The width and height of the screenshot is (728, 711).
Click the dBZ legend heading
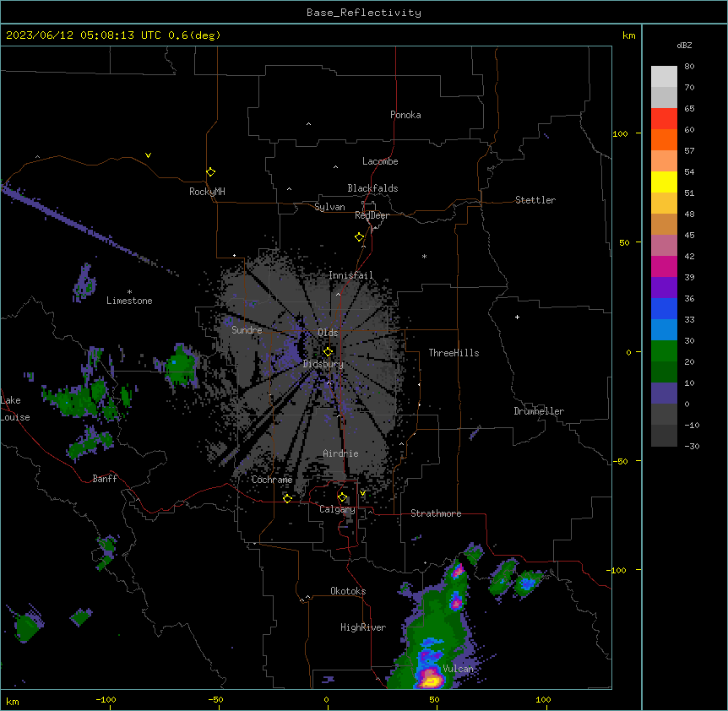pos(684,45)
